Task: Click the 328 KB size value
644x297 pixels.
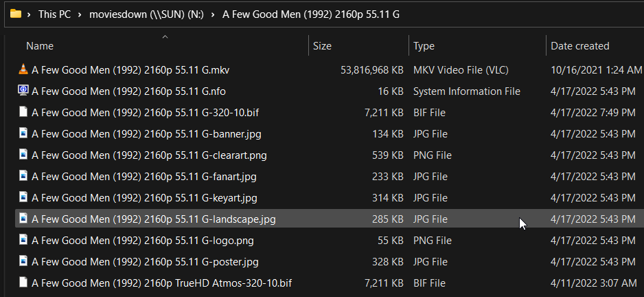Action: [387, 262]
